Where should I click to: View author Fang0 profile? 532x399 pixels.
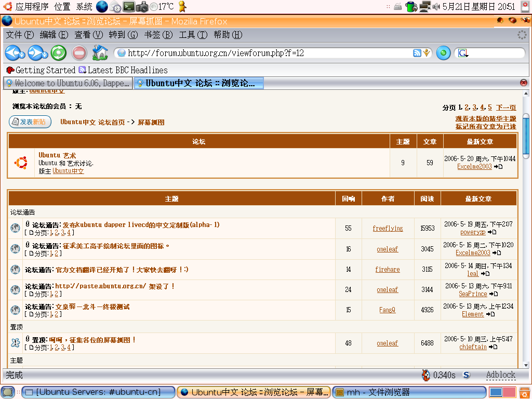click(x=388, y=310)
